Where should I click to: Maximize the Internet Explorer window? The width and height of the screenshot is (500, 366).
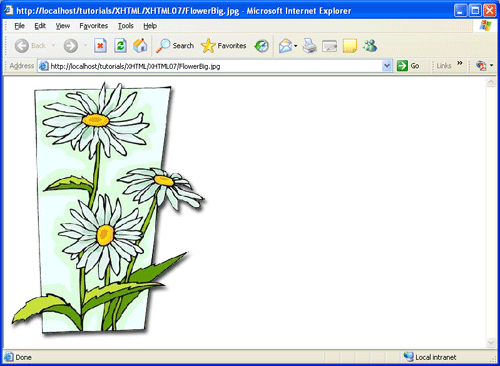[475, 11]
